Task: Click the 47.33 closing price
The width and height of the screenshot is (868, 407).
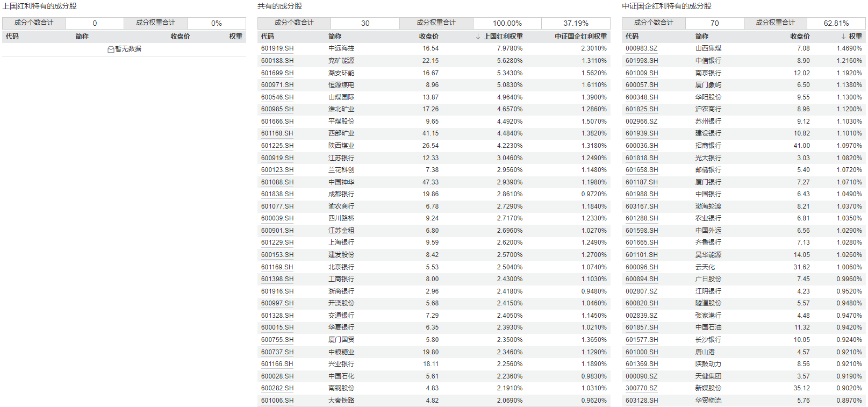Action: coord(431,182)
